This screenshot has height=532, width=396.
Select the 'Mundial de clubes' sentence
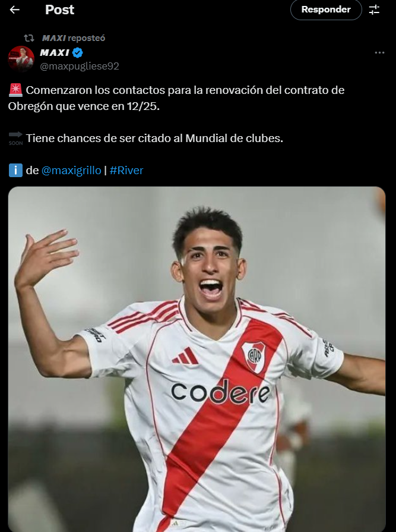154,138
